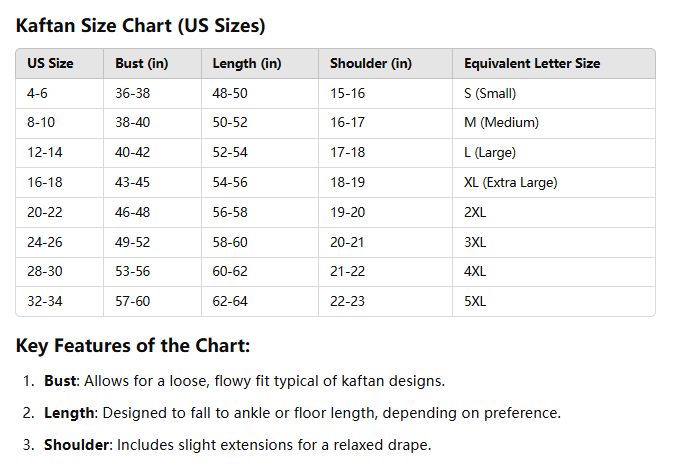The width and height of the screenshot is (694, 470).
Task: Select the M (Medium) cell
Action: point(501,123)
